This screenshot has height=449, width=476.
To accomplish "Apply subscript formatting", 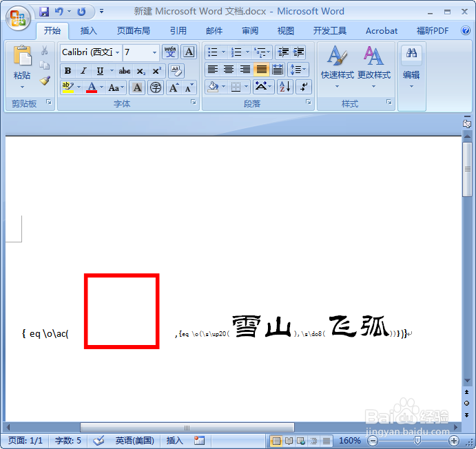I will [x=141, y=71].
